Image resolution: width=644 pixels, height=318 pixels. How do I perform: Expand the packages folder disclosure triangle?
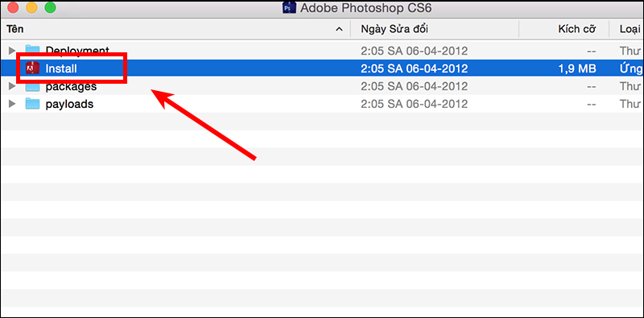coord(12,86)
